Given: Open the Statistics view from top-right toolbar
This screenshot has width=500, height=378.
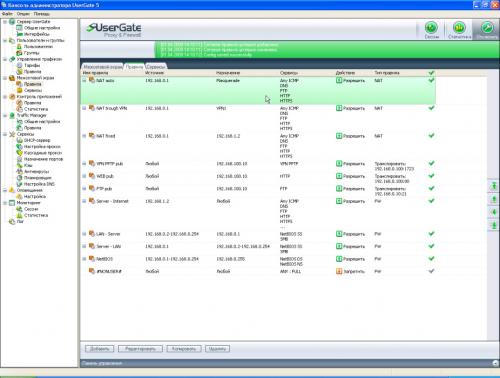Looking at the screenshot, I should (x=459, y=30).
